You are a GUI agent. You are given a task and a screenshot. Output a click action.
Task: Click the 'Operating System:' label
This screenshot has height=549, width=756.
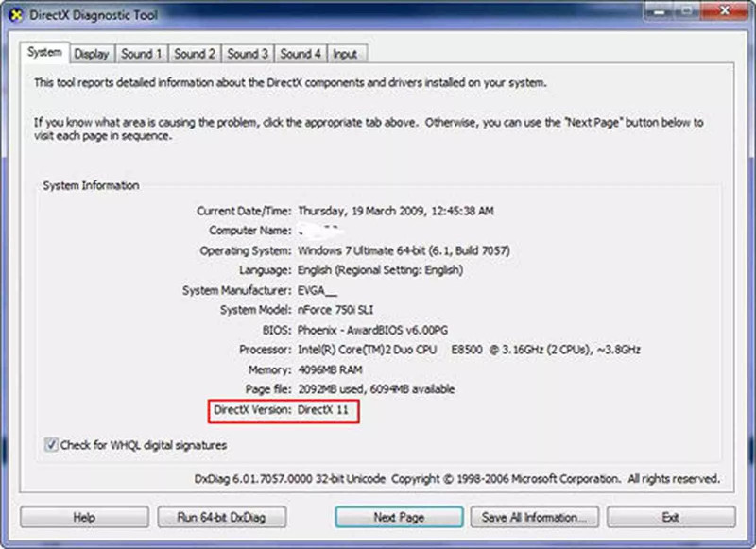click(246, 251)
